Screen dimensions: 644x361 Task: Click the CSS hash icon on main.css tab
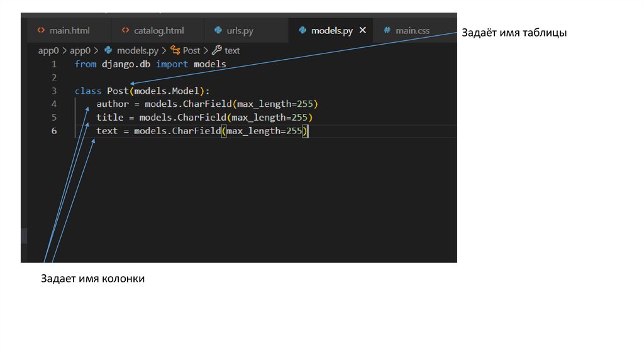[387, 30]
